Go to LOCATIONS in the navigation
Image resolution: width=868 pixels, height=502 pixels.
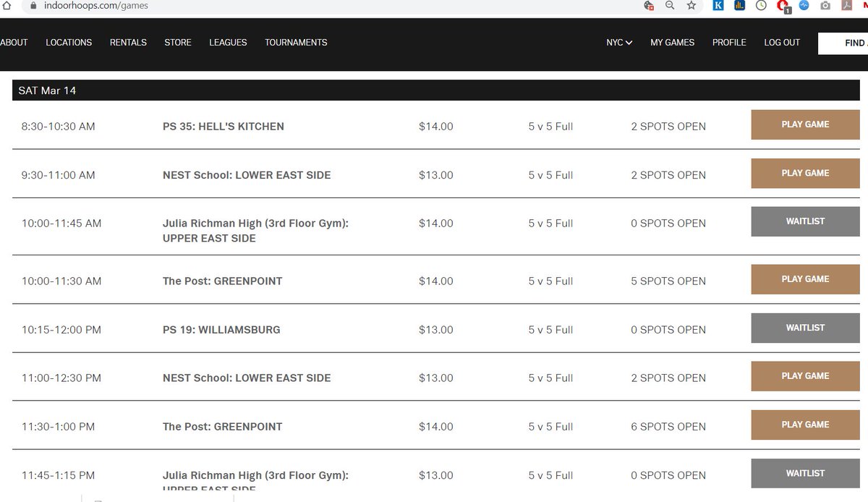point(69,42)
